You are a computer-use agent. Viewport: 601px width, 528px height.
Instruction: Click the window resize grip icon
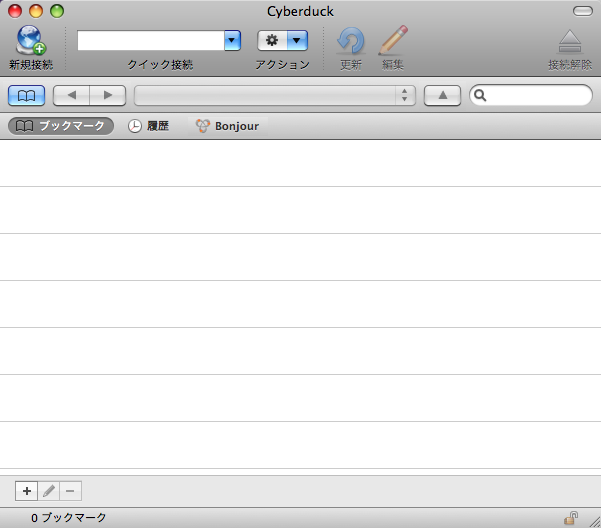[x=595, y=521]
